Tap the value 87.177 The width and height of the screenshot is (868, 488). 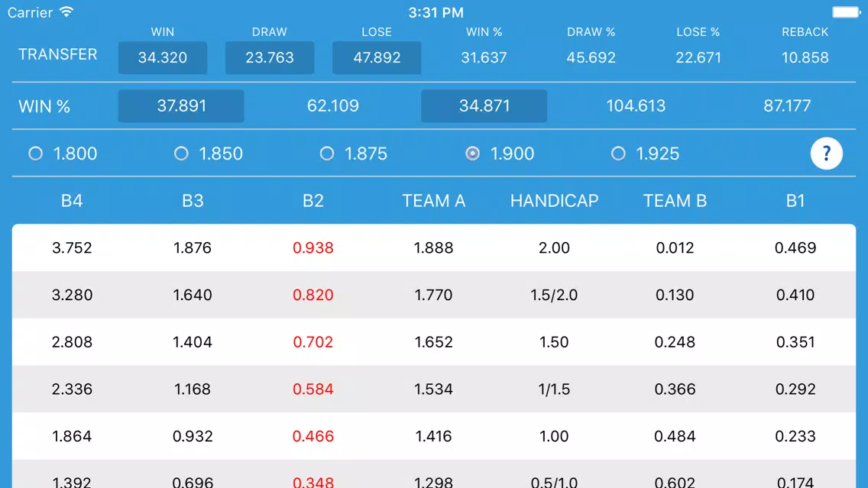point(787,105)
